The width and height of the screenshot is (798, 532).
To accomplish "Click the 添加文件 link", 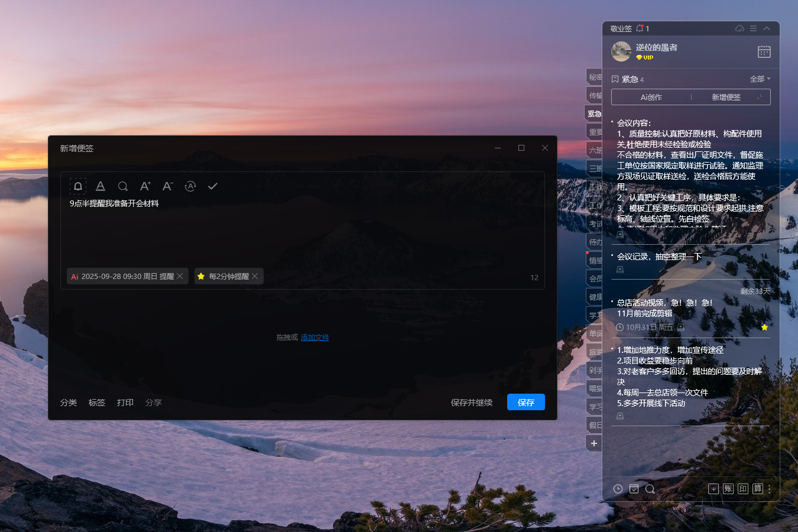I will tap(315, 338).
